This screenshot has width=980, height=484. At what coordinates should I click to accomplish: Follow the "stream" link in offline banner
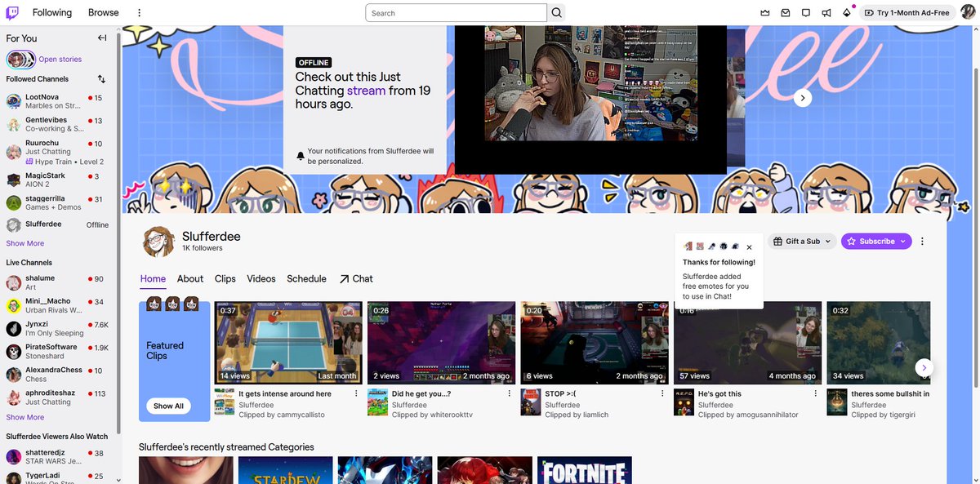(366, 91)
